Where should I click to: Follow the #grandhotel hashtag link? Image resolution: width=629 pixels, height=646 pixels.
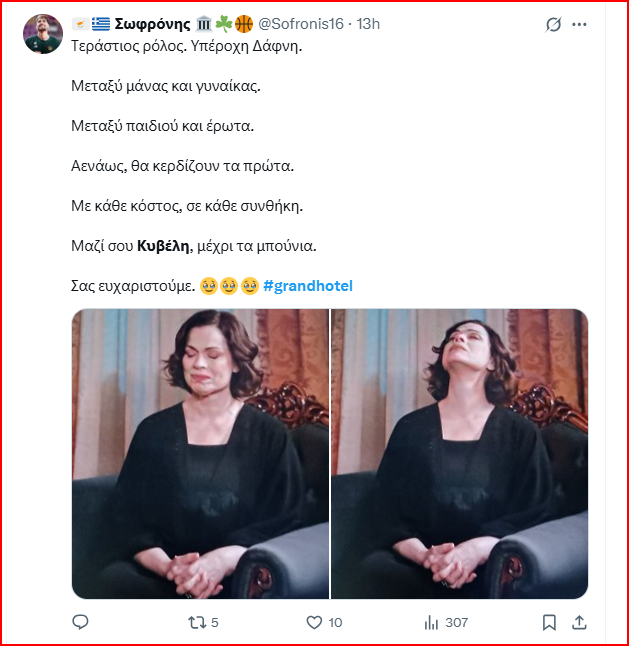coord(308,286)
